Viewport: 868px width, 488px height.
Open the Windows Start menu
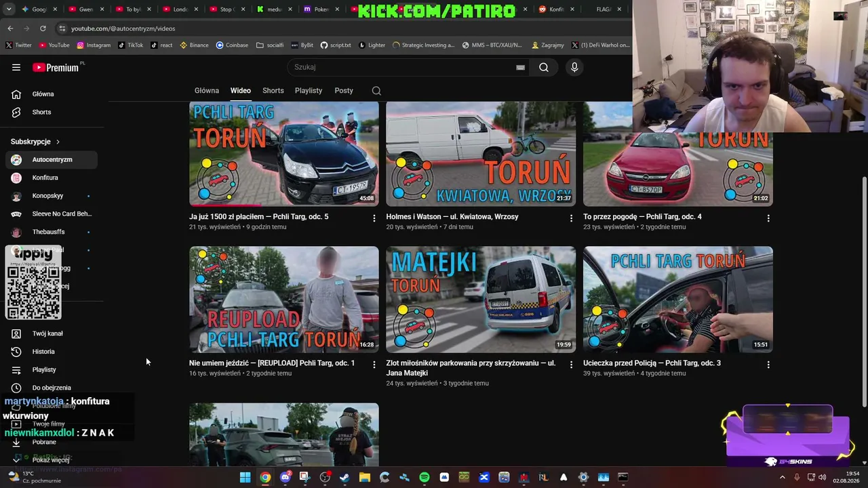point(245,477)
